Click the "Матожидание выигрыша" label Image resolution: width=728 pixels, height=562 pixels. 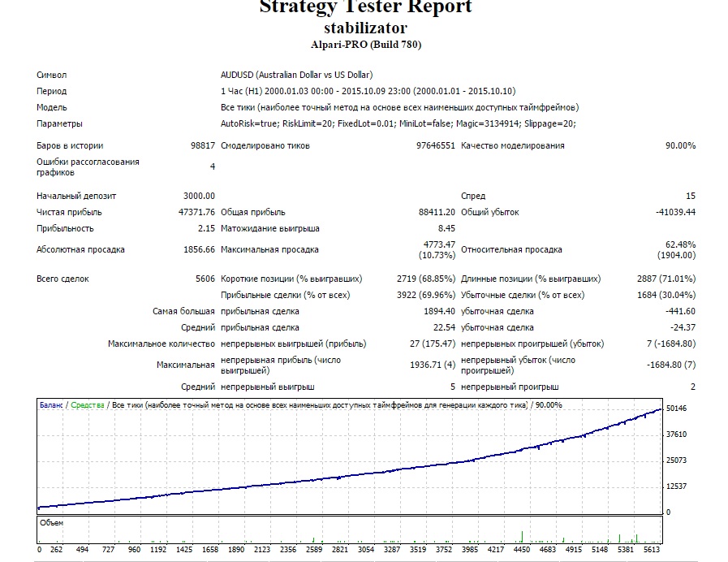pos(269,228)
